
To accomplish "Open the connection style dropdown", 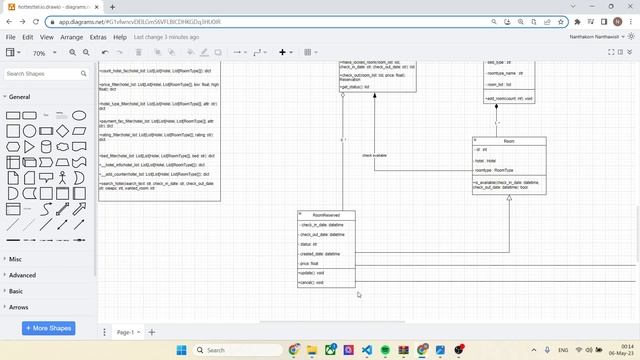I will [x=240, y=52].
